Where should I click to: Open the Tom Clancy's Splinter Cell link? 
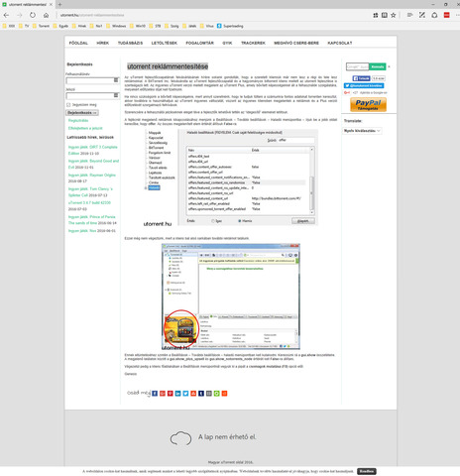[x=90, y=192]
